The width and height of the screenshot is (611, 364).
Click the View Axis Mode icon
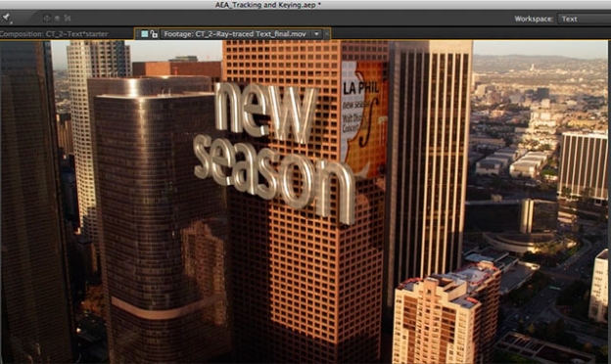pos(68,18)
